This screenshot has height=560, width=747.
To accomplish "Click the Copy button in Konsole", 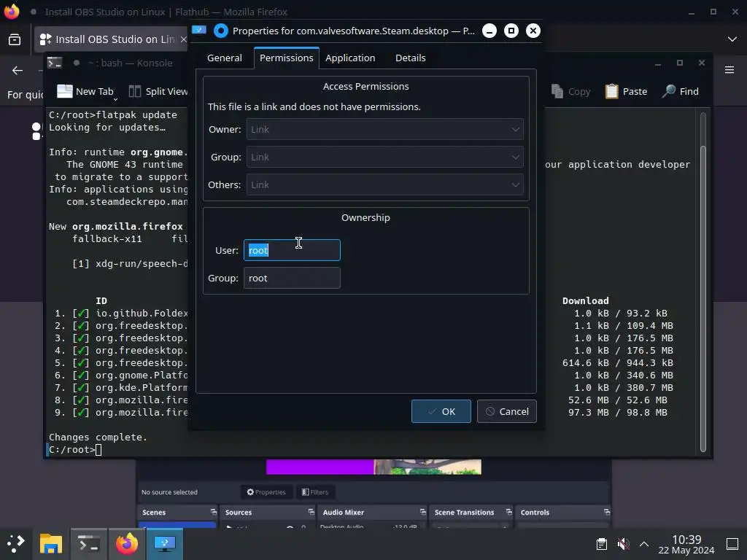I will pos(570,91).
